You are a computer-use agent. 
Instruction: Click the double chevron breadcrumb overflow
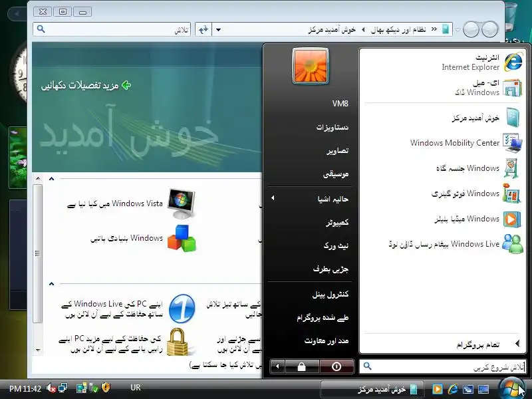coord(434,29)
